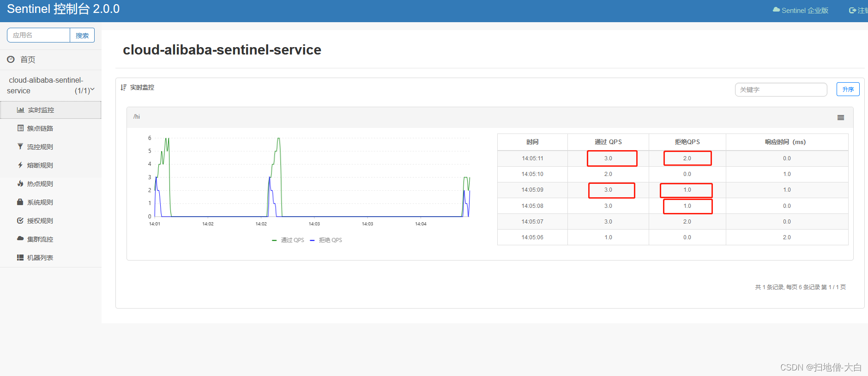This screenshot has height=376, width=868.
Task: Focus the 关键字 keyword input field
Action: (781, 90)
